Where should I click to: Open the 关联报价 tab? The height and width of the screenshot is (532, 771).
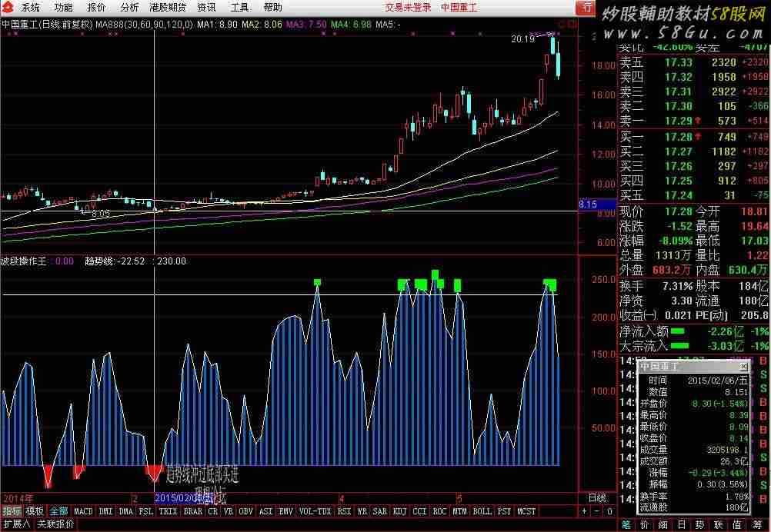(55, 524)
